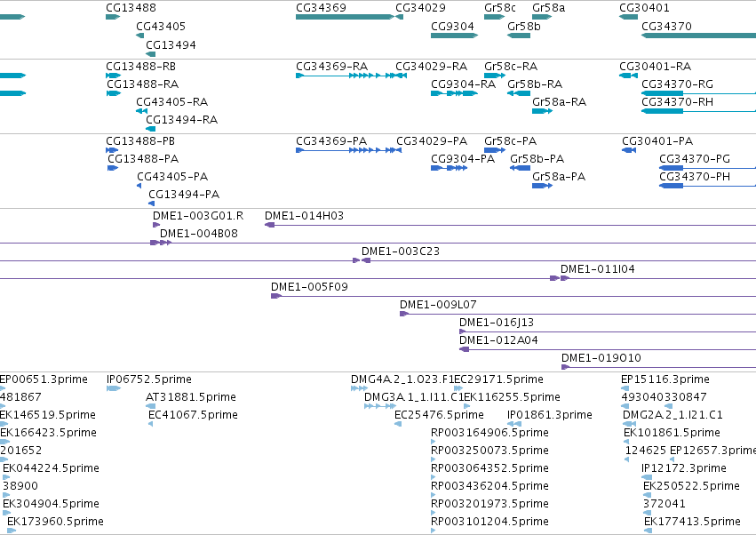
Task: Select clone DME1-012A04
Action: pyautogui.click(x=608, y=350)
